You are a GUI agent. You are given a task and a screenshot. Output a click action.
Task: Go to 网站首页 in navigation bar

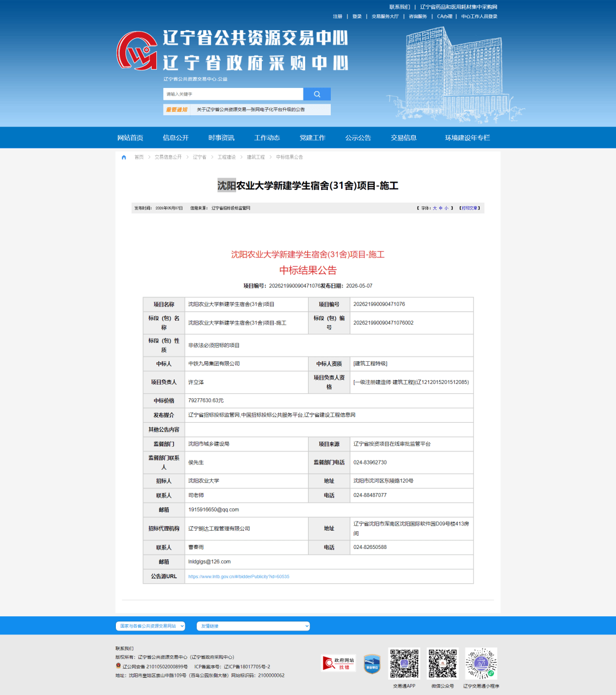pyautogui.click(x=130, y=138)
